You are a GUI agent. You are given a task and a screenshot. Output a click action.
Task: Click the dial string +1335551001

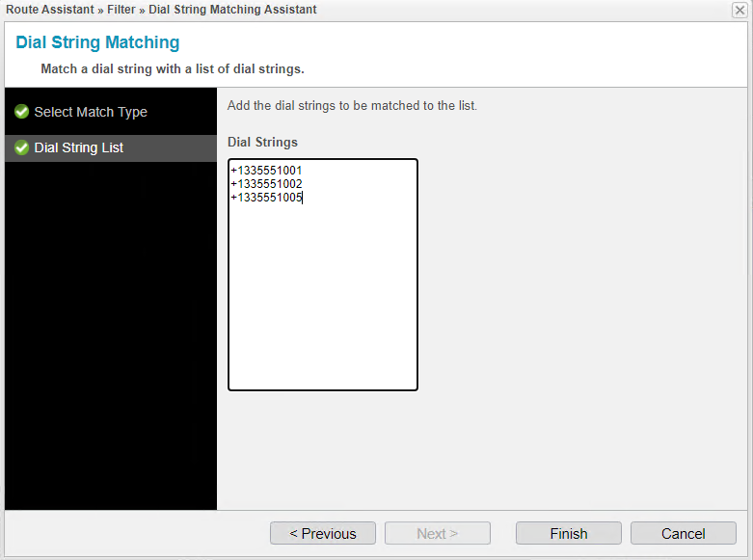pyautogui.click(x=266, y=171)
